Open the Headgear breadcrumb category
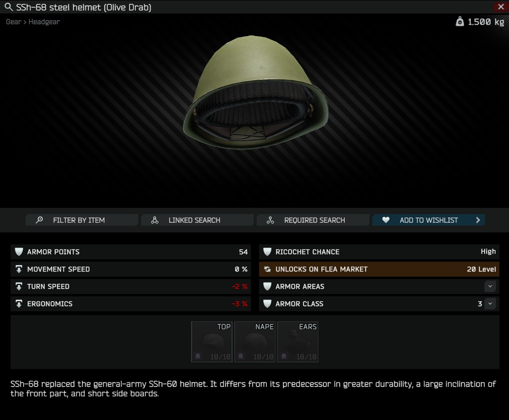509x420 pixels. pyautogui.click(x=44, y=22)
